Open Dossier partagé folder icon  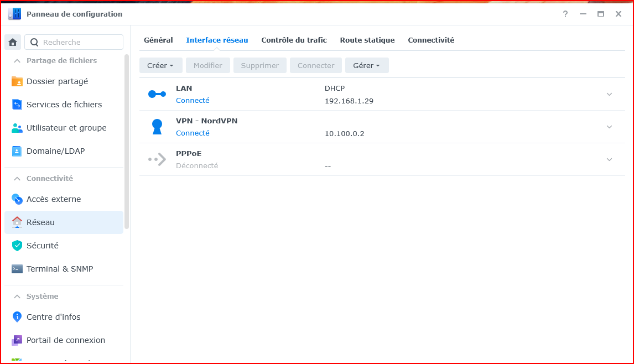(17, 81)
